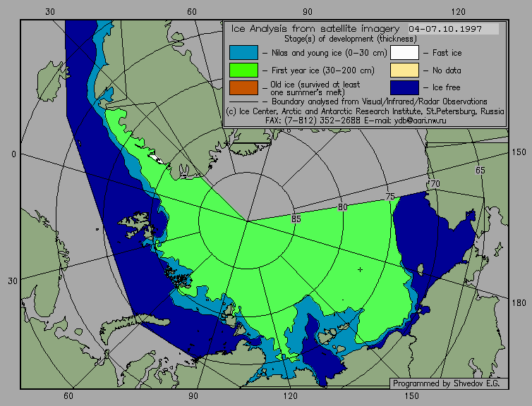Click the plus marker in the ice field
The image size is (532, 406).
[x=360, y=270]
